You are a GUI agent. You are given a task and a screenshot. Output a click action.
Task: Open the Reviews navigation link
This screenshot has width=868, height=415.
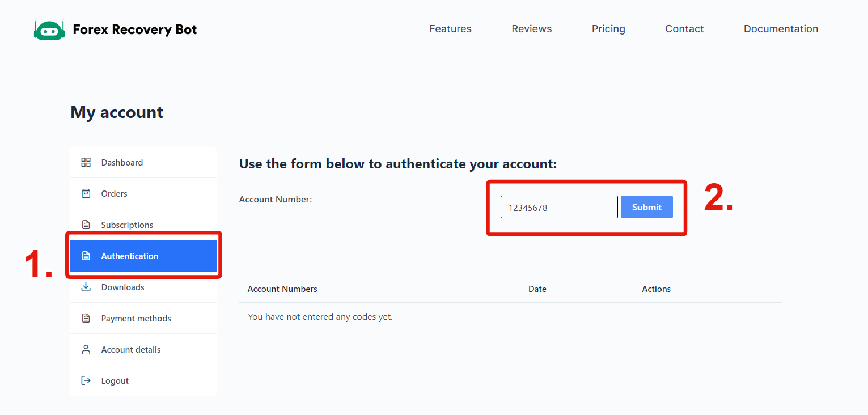click(532, 29)
